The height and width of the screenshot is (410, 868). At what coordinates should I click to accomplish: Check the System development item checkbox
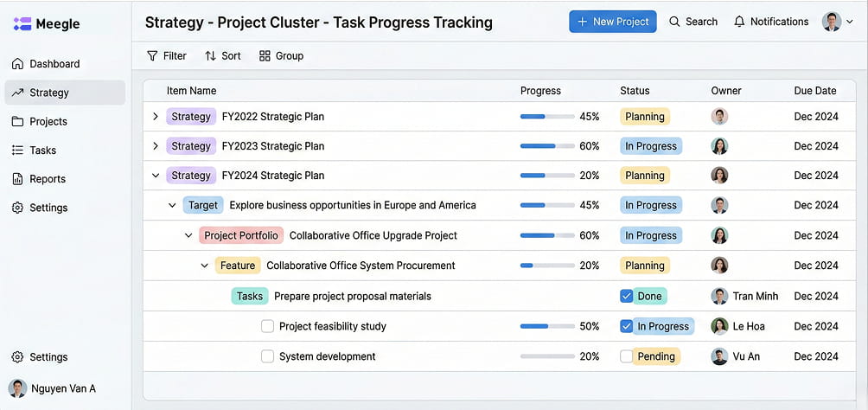point(267,356)
